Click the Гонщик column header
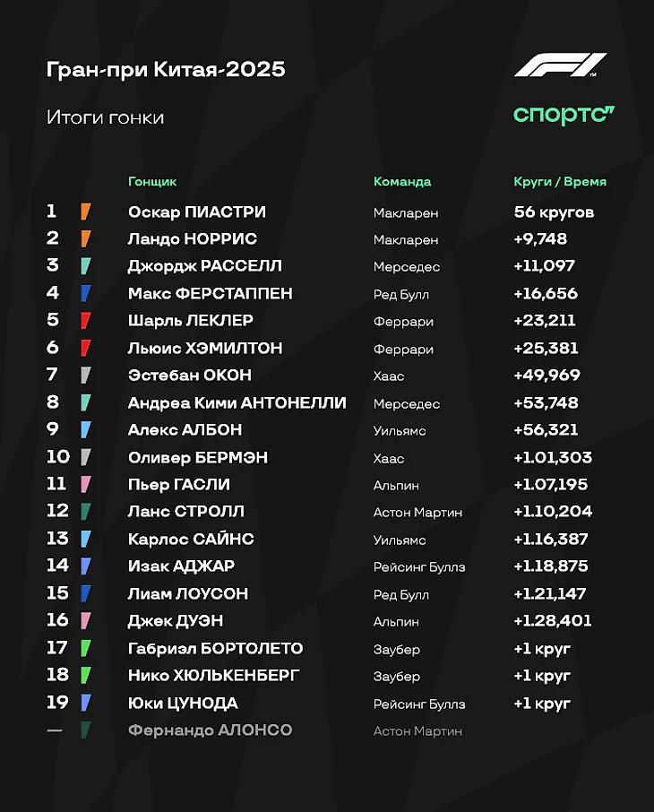 (x=152, y=182)
